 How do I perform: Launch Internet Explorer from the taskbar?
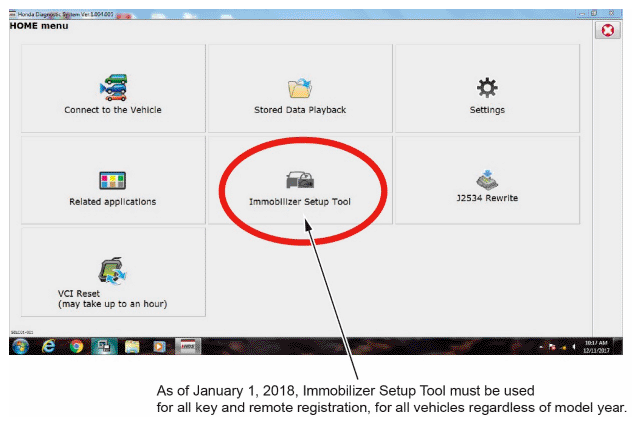pyautogui.click(x=49, y=346)
